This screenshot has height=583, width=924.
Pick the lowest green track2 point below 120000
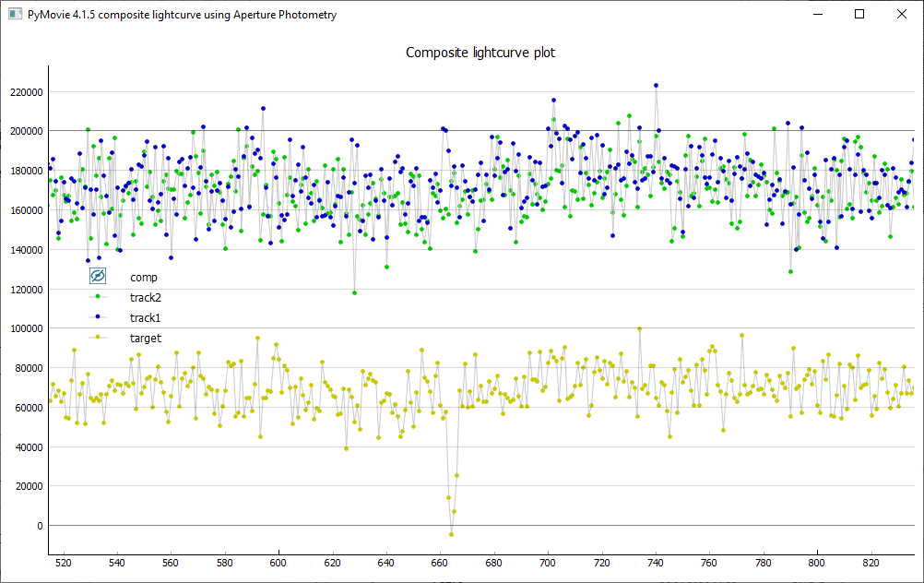pos(354,292)
